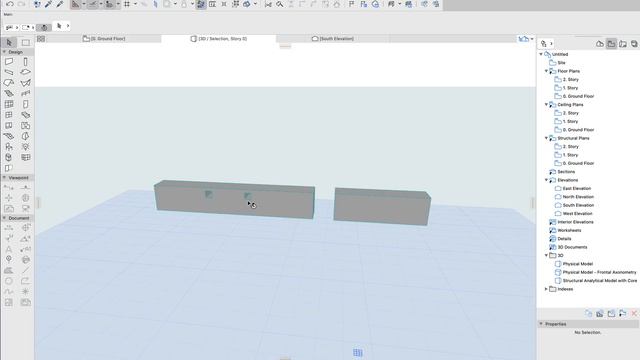Click the Pick Up Parameters eyedropper icon
The image size is (640, 360).
tap(48, 4)
